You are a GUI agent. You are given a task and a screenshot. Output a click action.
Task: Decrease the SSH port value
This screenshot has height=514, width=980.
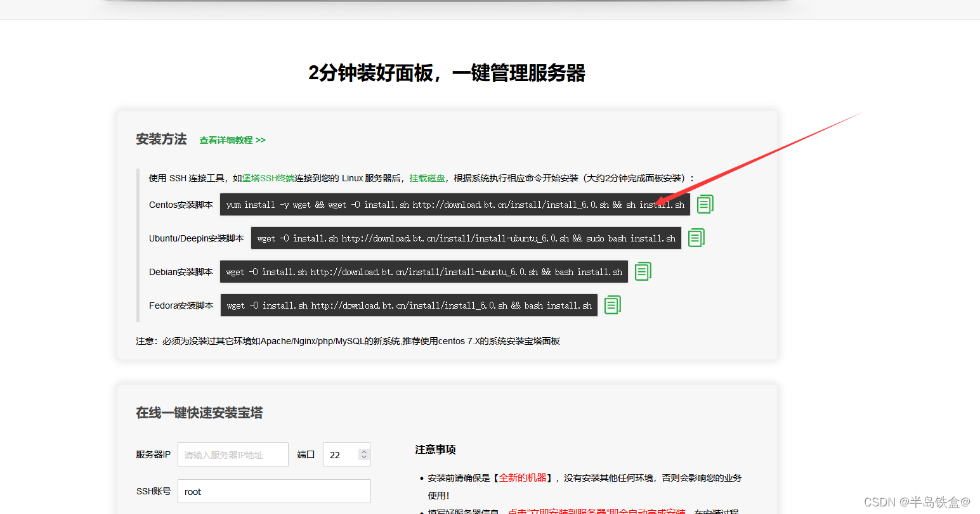(363, 458)
